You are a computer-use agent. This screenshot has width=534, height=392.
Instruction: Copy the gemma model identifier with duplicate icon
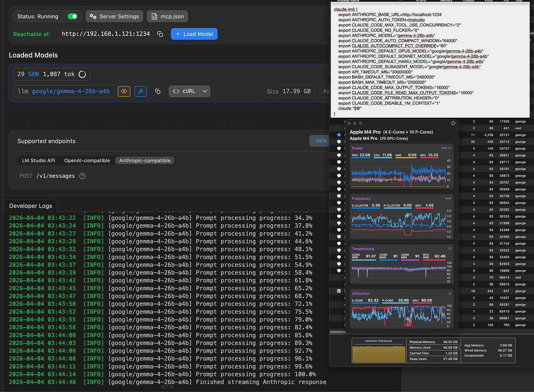[x=158, y=91]
